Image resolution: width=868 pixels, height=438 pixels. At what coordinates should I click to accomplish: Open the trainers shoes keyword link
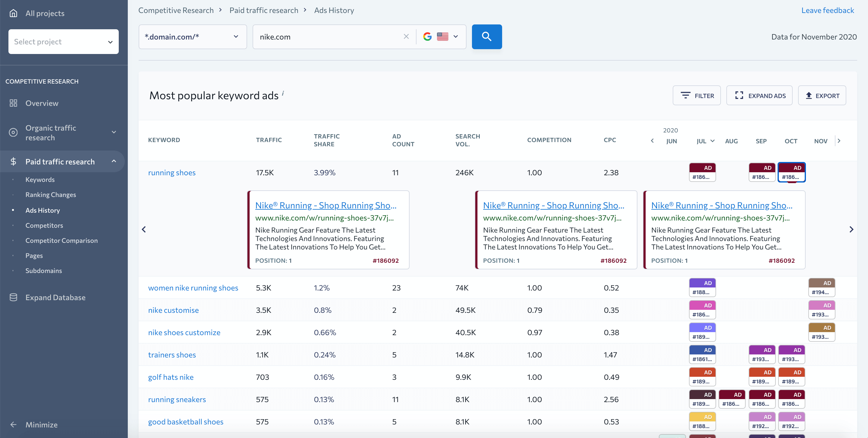(172, 355)
